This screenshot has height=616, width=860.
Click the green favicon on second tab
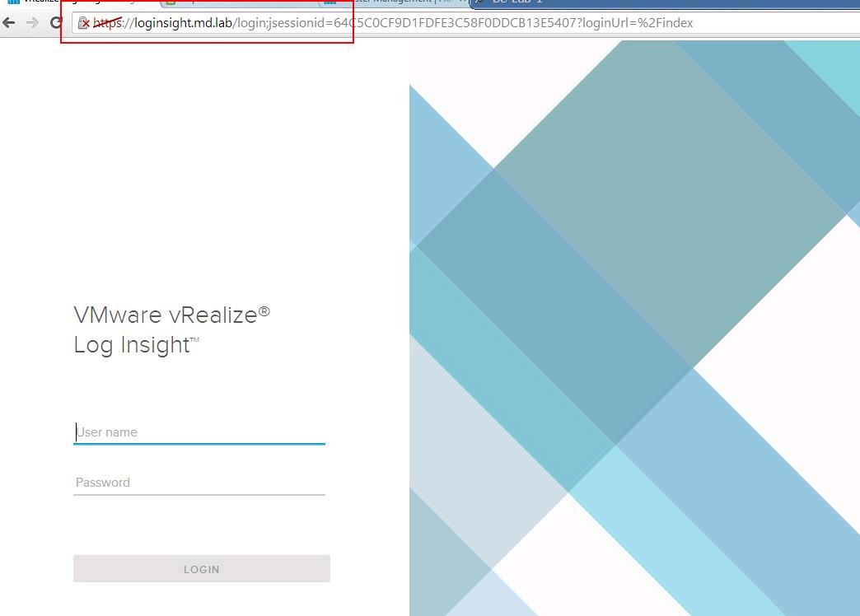point(171,2)
